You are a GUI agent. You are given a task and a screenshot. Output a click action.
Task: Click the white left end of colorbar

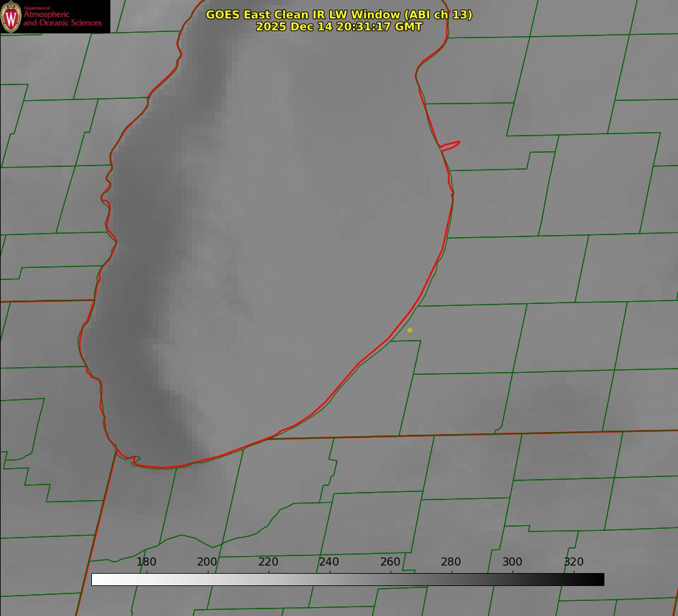(97, 579)
